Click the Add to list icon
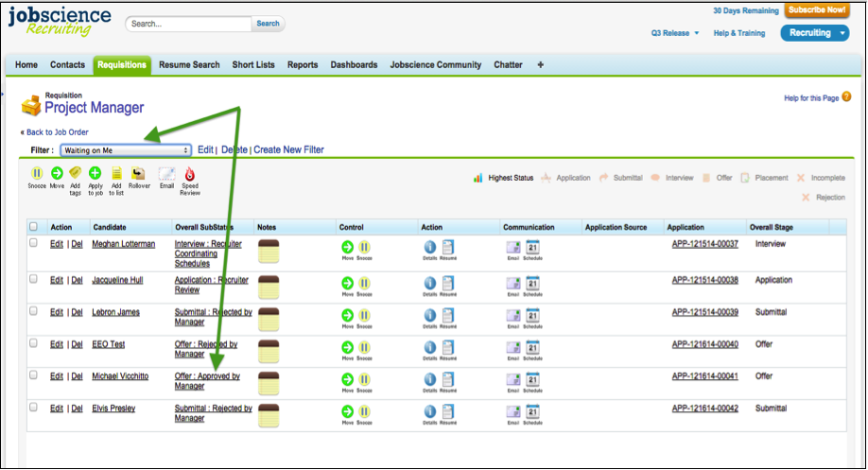 pyautogui.click(x=116, y=173)
